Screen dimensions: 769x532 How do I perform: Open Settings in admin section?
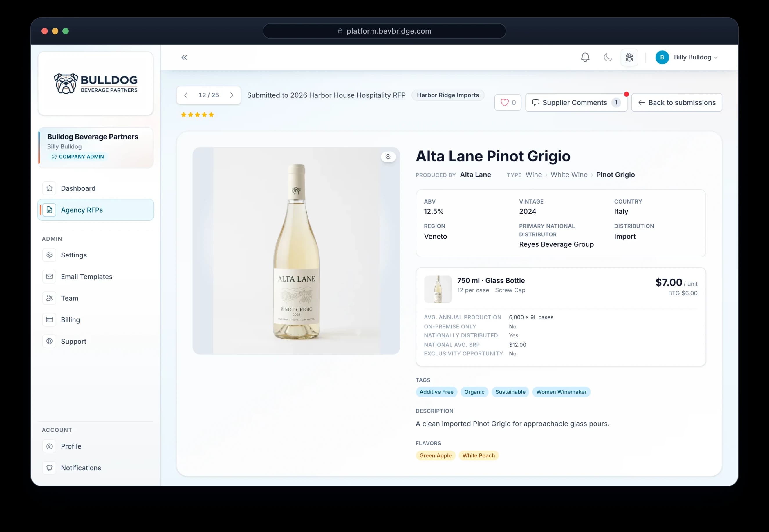point(95,255)
